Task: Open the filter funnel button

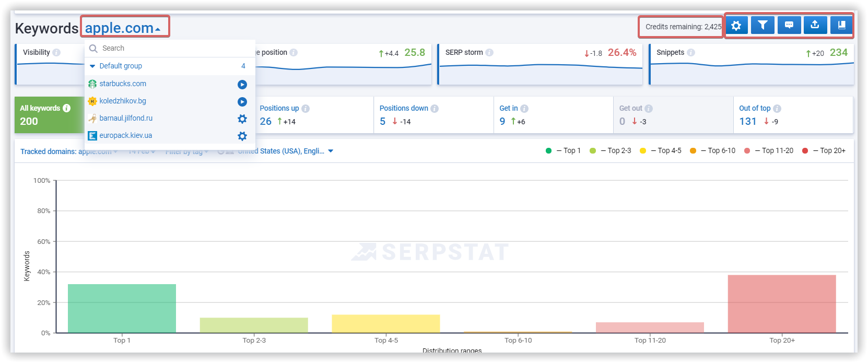Action: [763, 25]
